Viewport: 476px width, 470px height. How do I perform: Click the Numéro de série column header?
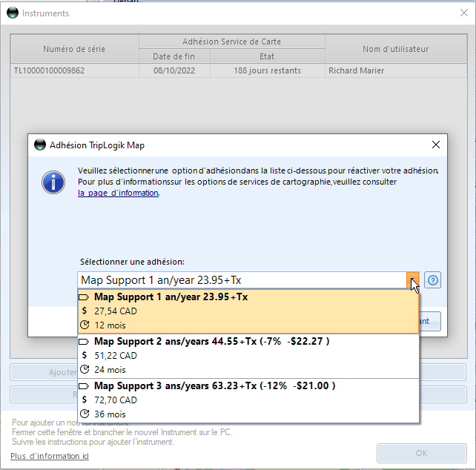click(x=74, y=49)
